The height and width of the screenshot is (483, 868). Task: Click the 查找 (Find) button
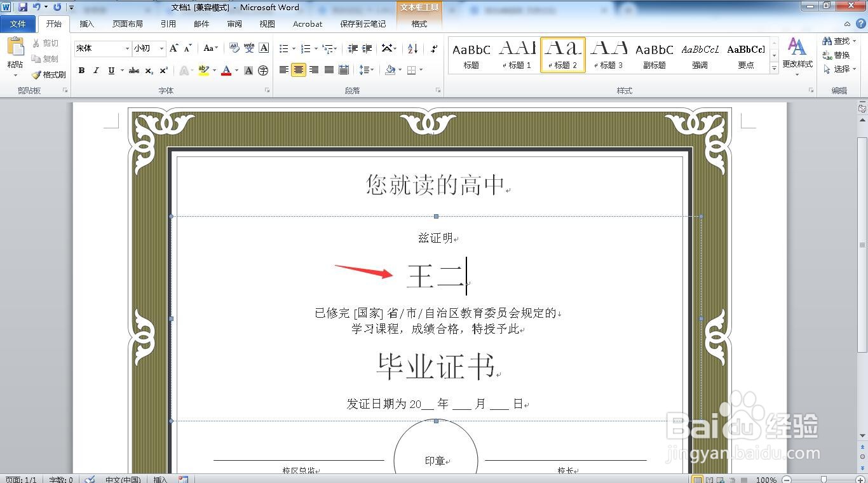(839, 41)
